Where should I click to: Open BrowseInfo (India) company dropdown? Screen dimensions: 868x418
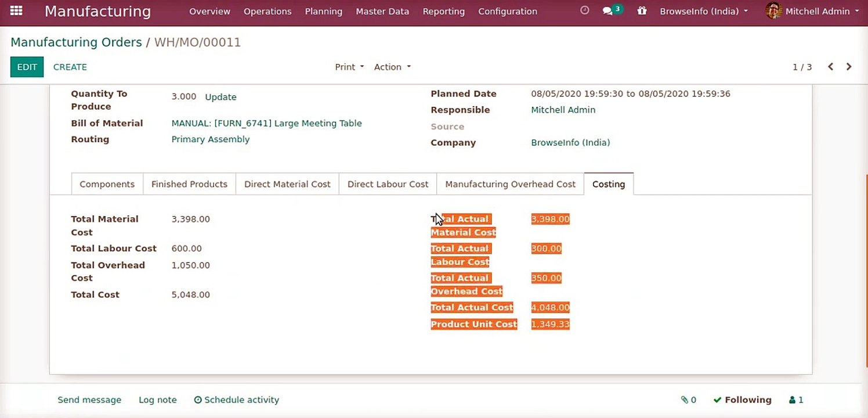(704, 11)
